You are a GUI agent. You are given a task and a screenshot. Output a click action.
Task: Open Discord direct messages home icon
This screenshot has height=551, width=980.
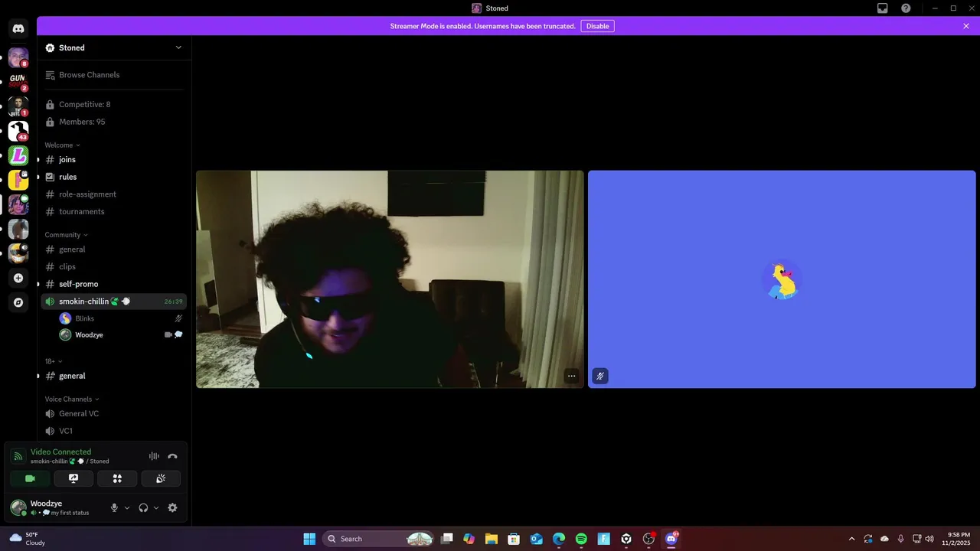point(18,29)
